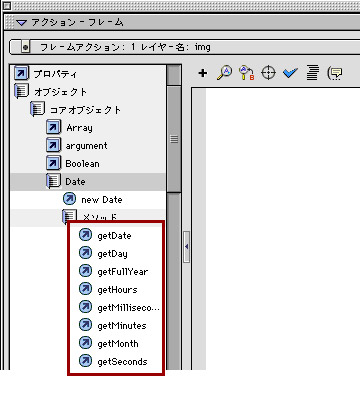Click the Check Syntax checkmark icon
Screen dimensions: 360x400
pyautogui.click(x=290, y=73)
